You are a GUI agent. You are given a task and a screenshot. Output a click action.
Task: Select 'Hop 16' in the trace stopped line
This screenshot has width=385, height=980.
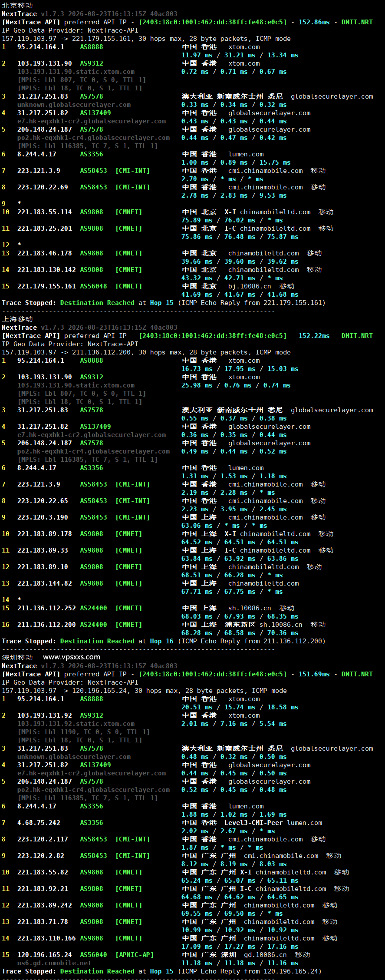pyautogui.click(x=161, y=641)
